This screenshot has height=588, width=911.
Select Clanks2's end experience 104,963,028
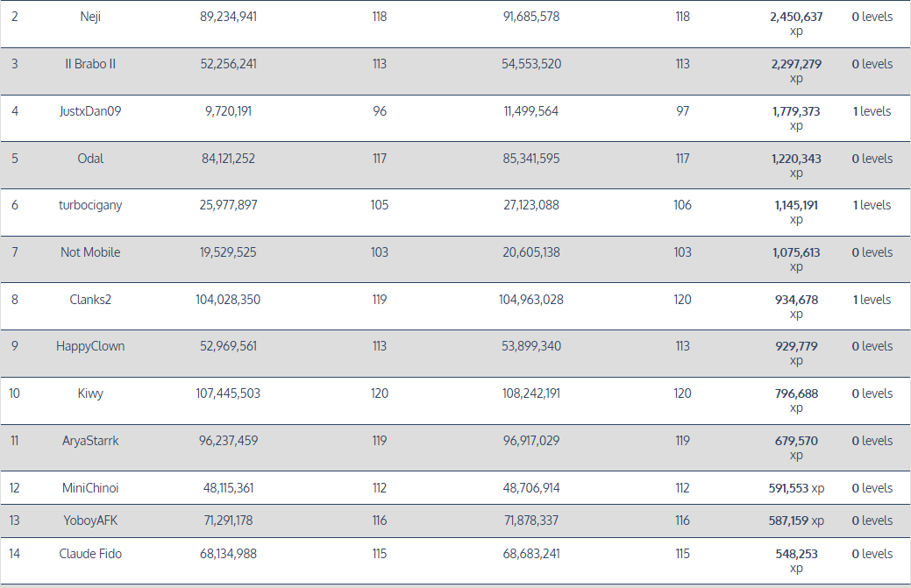(531, 300)
